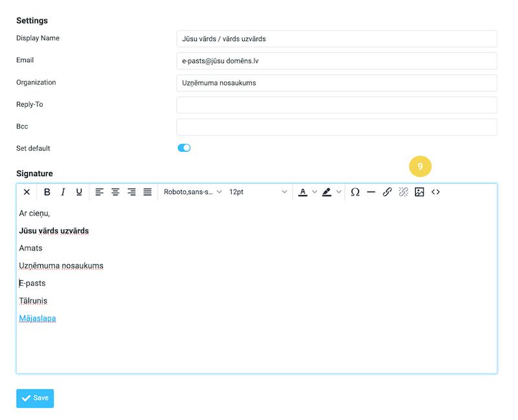Align signature text to the left
518x420 pixels.
point(99,192)
